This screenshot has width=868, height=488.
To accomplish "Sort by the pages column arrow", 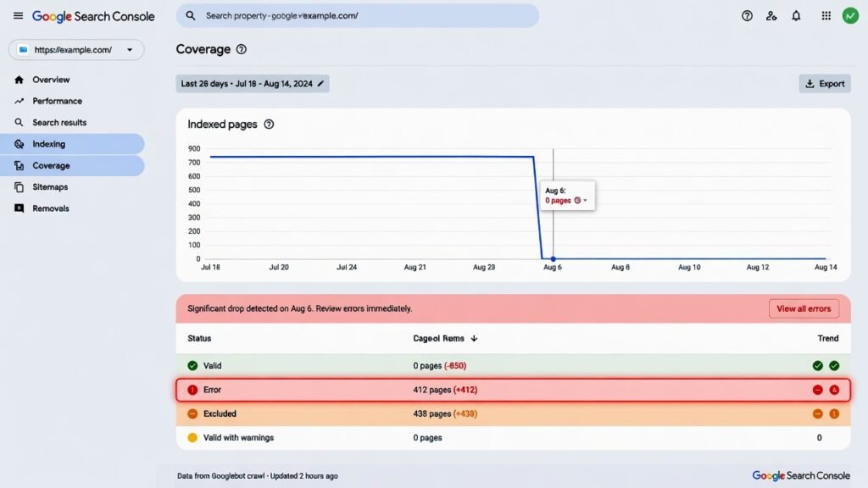I will point(474,339).
